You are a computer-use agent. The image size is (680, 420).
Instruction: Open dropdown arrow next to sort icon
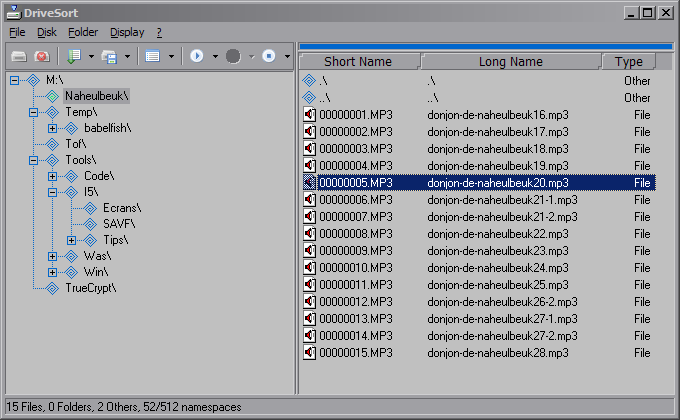(x=91, y=57)
